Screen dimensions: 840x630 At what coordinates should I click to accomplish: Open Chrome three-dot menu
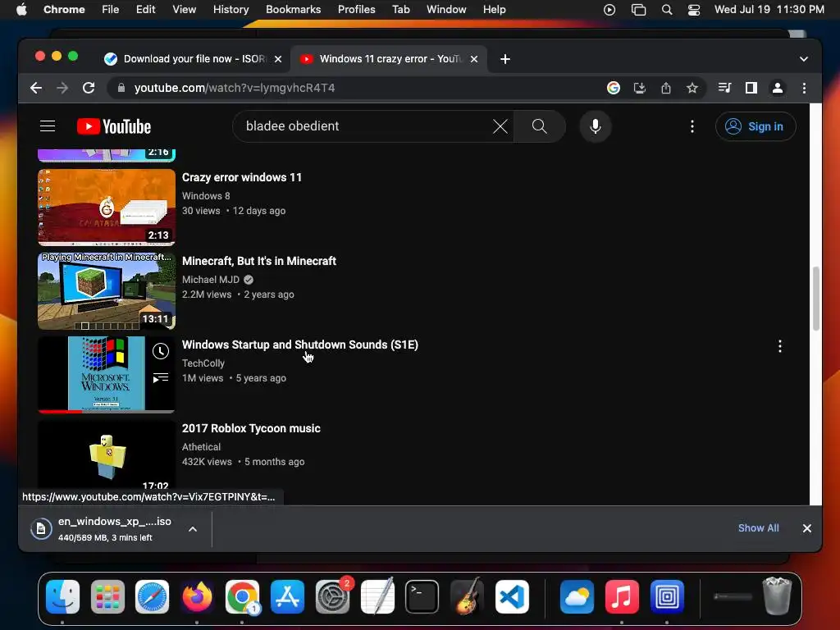coord(804,88)
